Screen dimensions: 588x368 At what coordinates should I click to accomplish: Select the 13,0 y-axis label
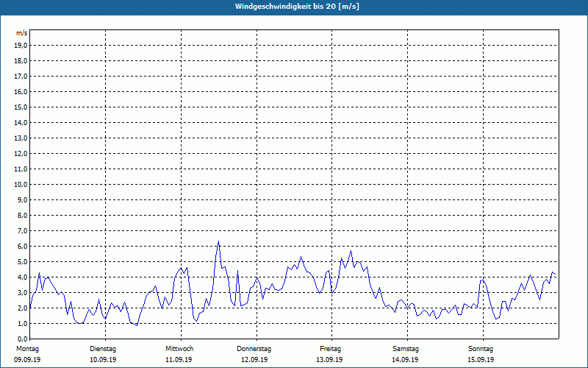click(x=20, y=138)
